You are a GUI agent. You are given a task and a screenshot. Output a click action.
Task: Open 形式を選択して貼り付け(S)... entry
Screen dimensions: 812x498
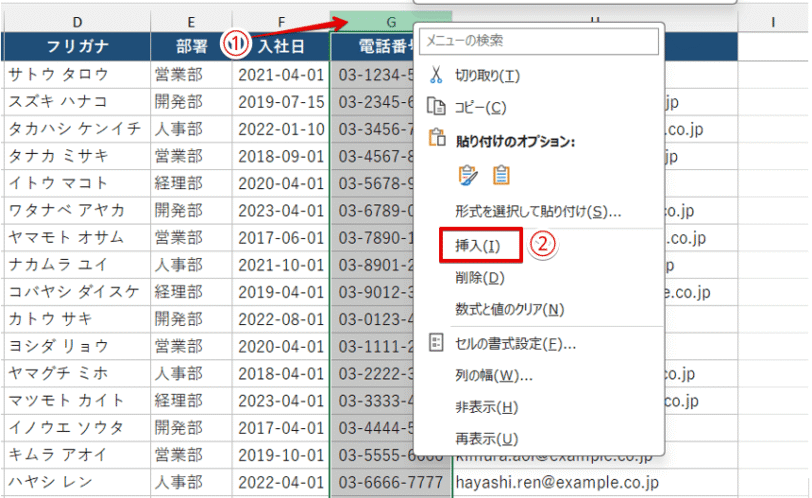click(x=538, y=211)
